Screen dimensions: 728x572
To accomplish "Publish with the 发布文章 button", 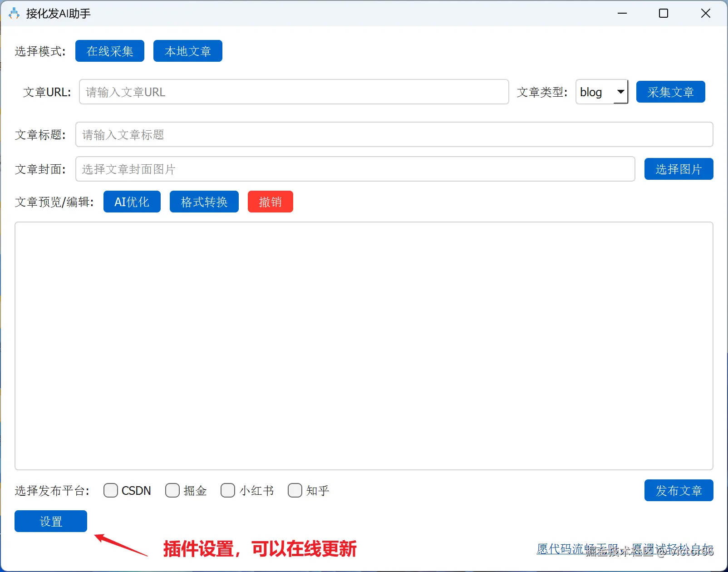I will [679, 490].
